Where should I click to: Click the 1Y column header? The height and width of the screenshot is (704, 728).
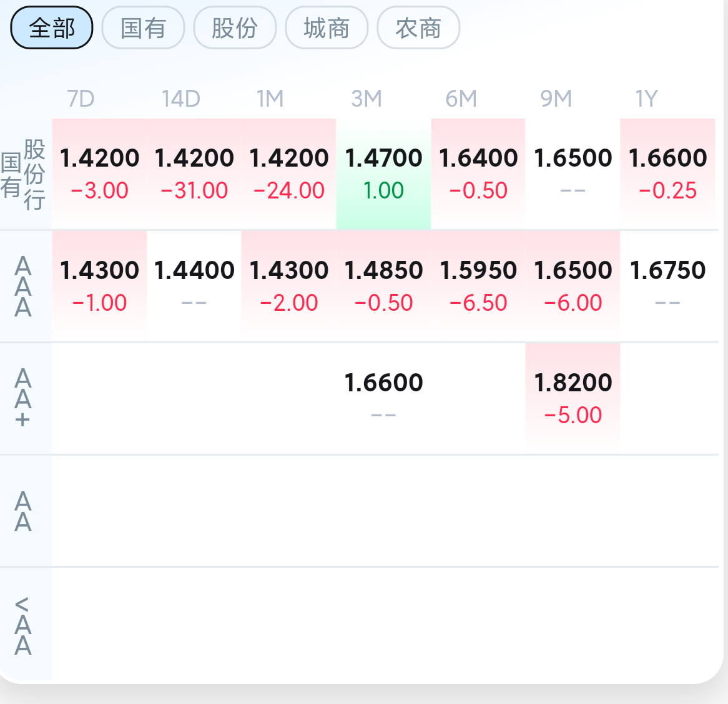pos(647,99)
